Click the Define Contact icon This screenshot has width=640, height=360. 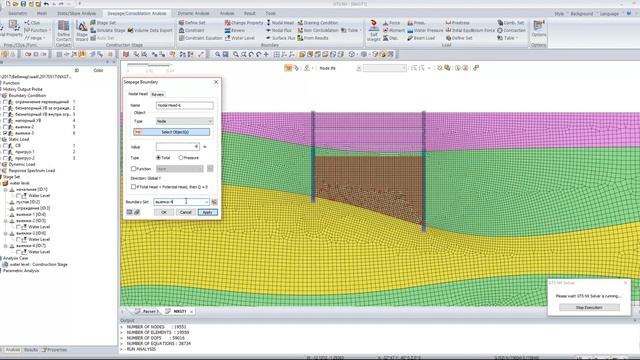[63, 31]
